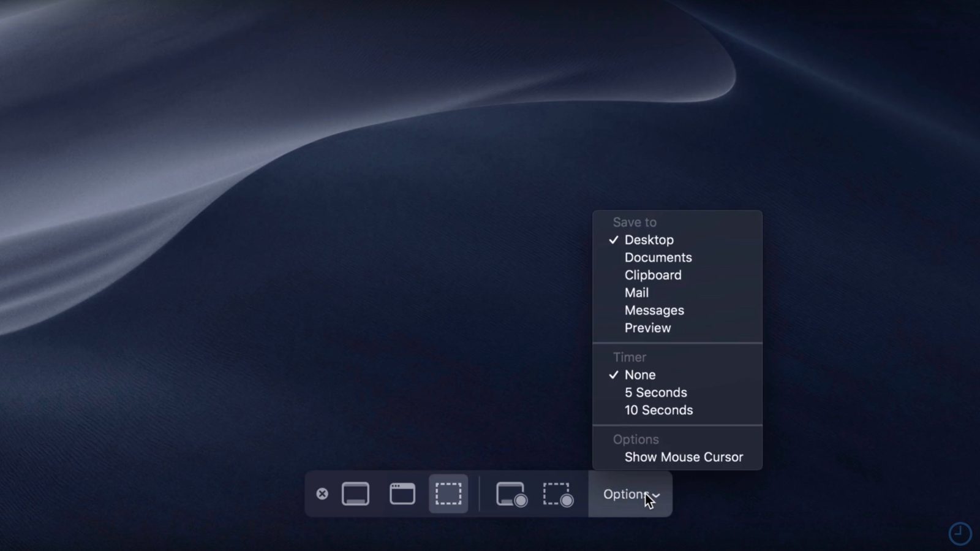980x551 pixels.
Task: Select the 10 Seconds timer
Action: coord(658,410)
